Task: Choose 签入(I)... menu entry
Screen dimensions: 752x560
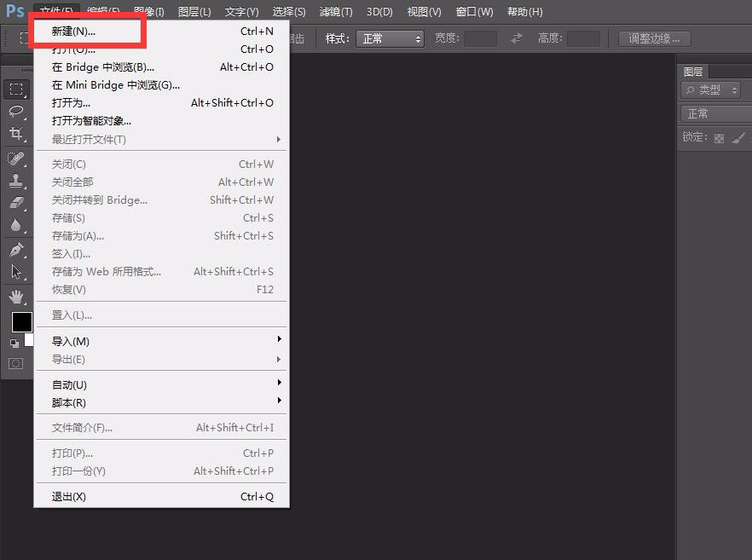Action: [161, 254]
